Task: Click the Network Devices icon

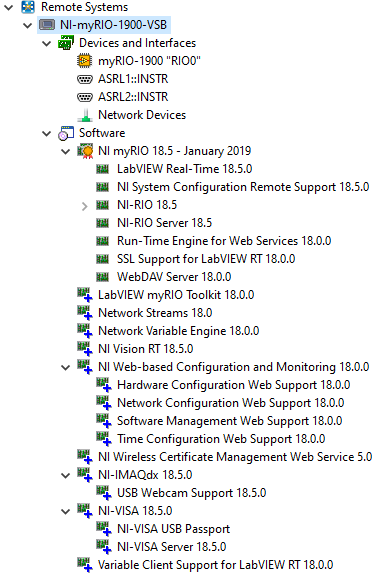Action: (x=85, y=115)
